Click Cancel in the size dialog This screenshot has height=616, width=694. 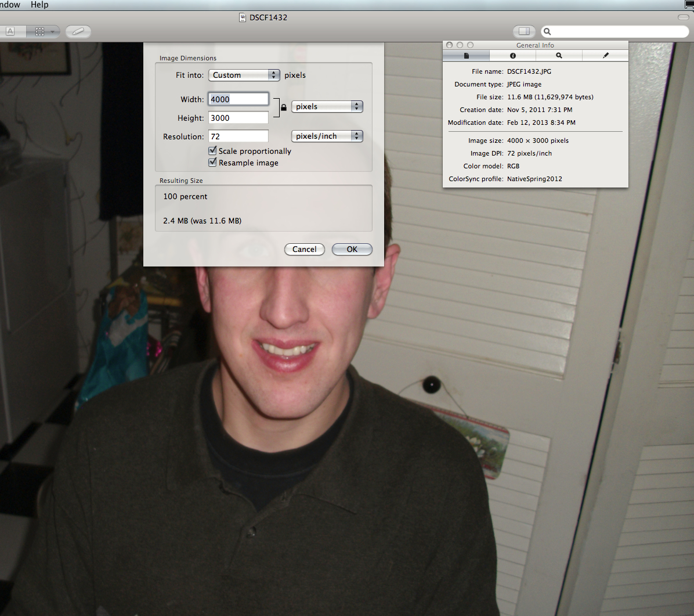(x=305, y=249)
